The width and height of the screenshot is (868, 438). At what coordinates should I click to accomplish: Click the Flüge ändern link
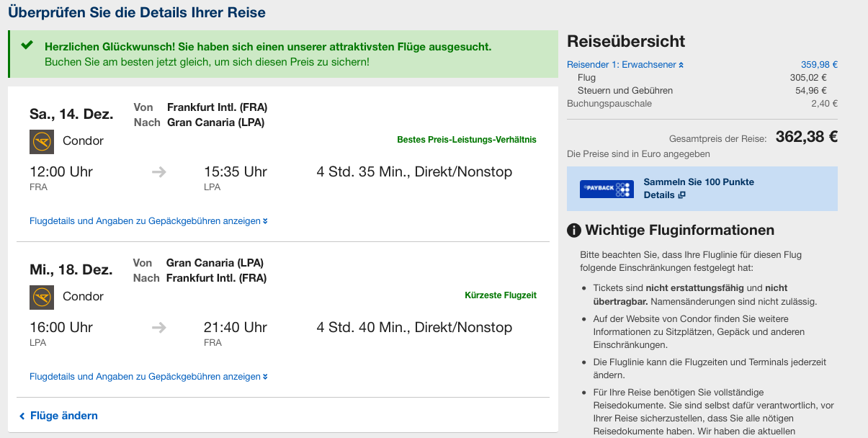point(63,416)
